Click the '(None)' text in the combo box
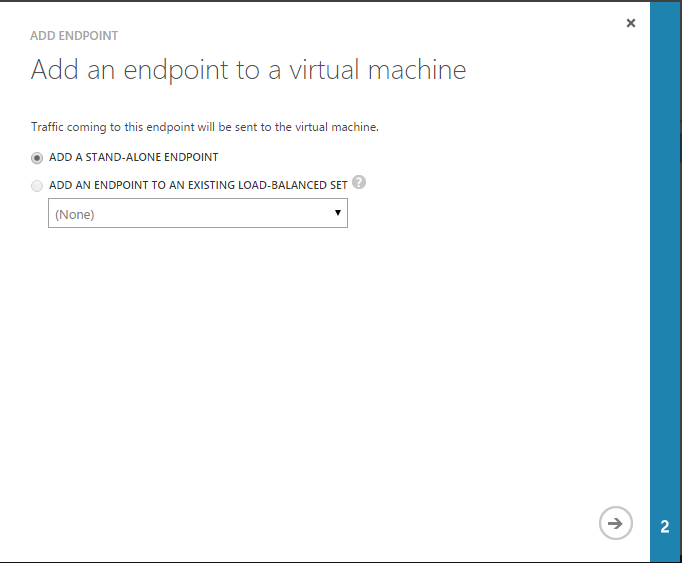 [75, 214]
